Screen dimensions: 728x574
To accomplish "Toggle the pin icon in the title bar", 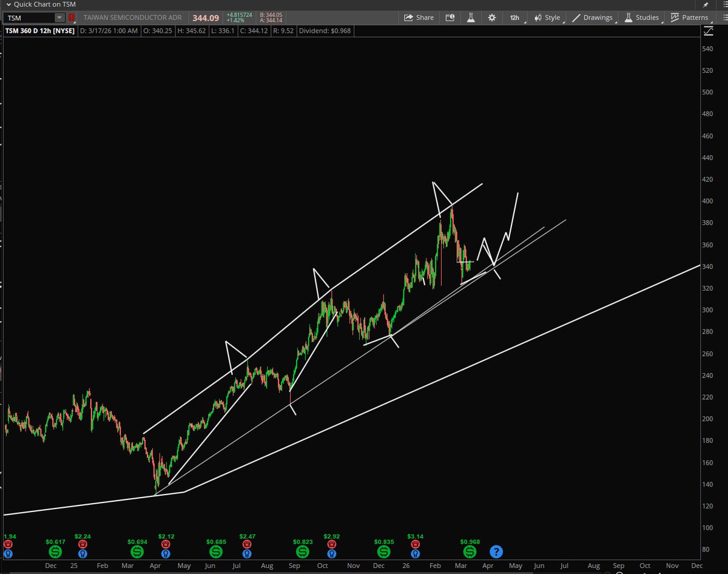I will 705,4.
